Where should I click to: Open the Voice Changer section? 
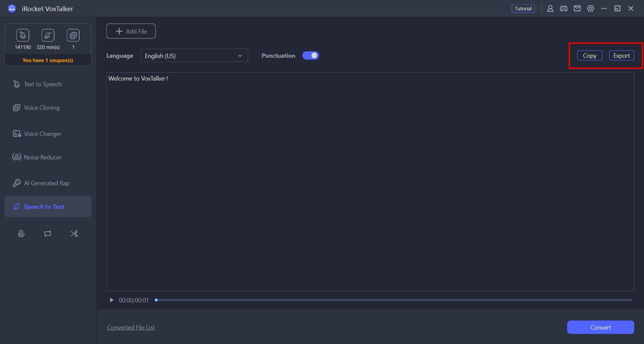tap(48, 134)
